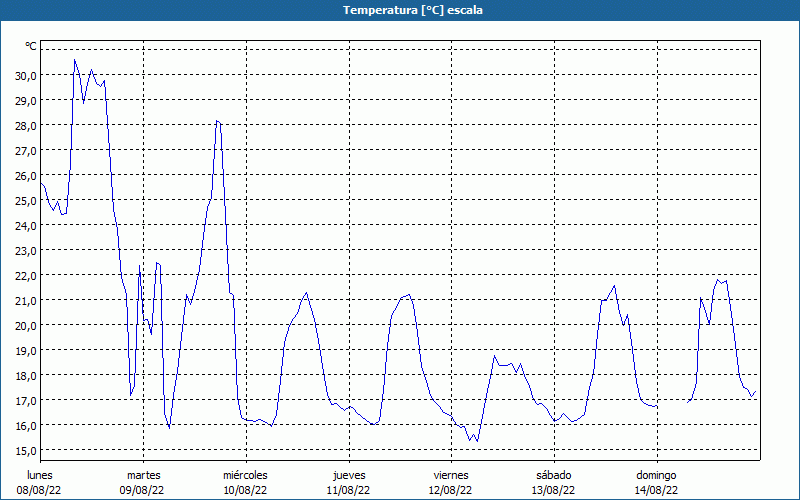Click the 22,0 y-axis label
800x500 pixels.
click(26, 276)
